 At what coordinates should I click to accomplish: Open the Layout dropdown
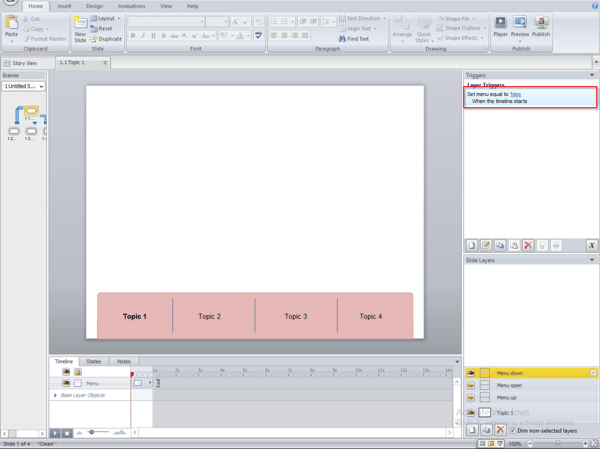click(x=105, y=18)
